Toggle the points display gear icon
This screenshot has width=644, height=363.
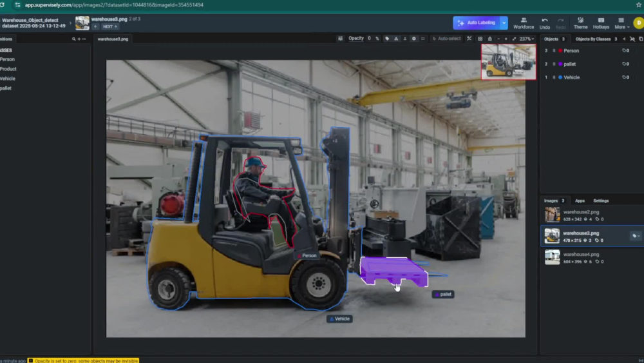413,39
